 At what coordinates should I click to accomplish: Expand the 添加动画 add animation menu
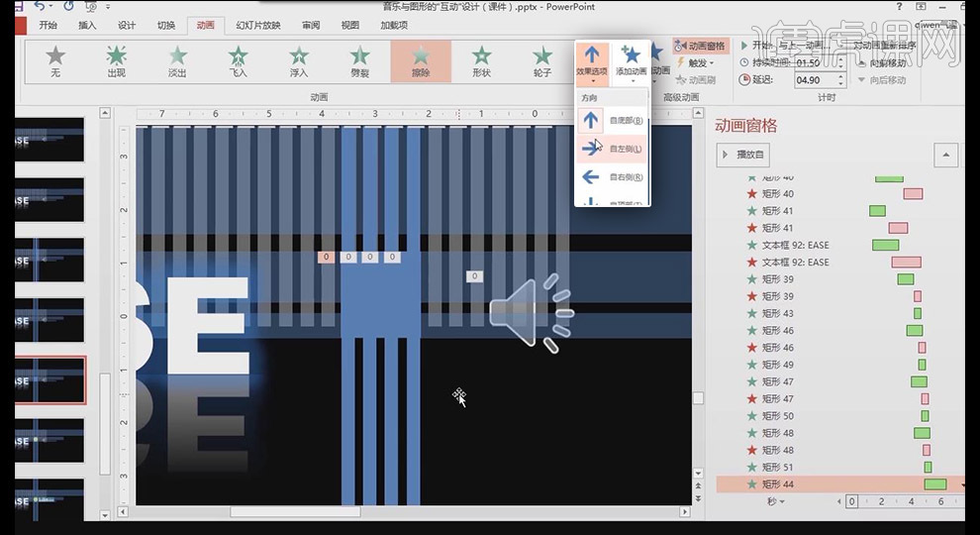pyautogui.click(x=631, y=61)
